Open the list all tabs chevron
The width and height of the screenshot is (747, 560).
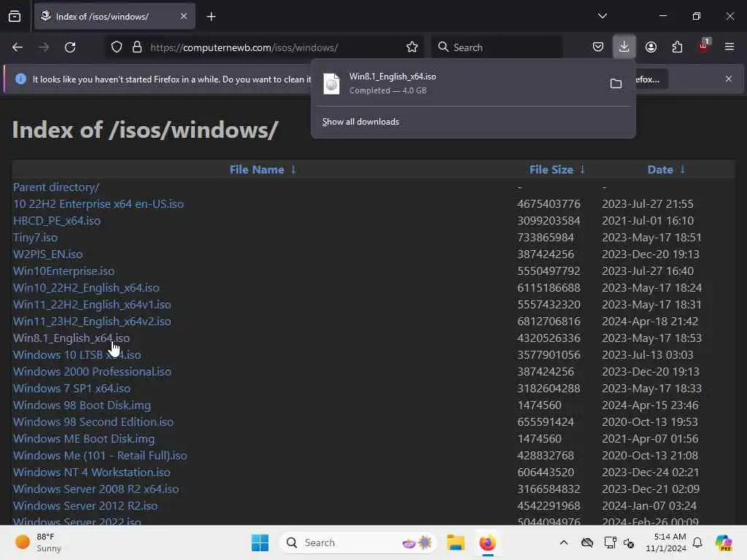pyautogui.click(x=602, y=16)
